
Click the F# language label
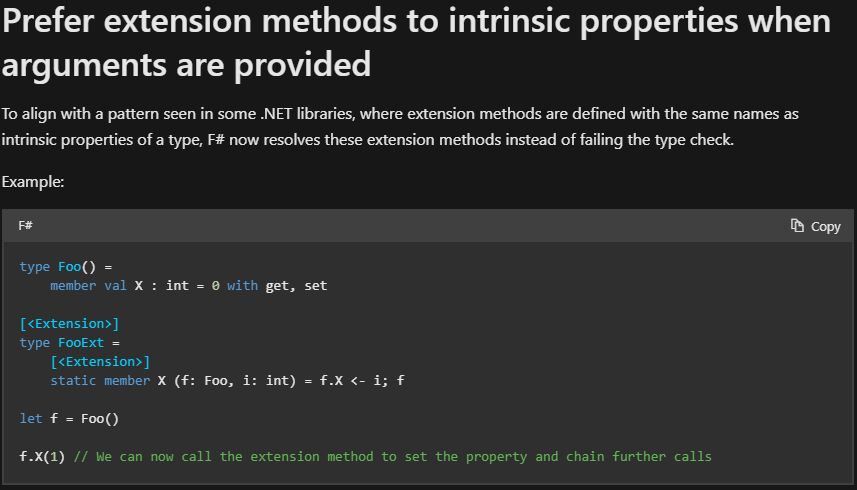click(x=25, y=226)
